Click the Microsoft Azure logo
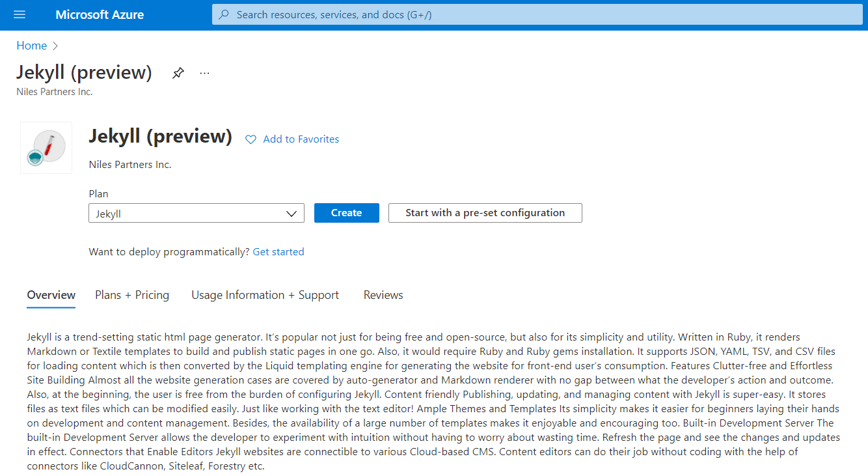Screen dimensions: 868x476 [x=99, y=14]
